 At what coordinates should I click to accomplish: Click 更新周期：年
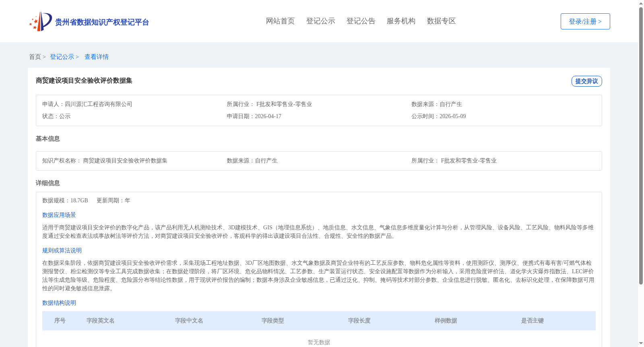tap(114, 200)
